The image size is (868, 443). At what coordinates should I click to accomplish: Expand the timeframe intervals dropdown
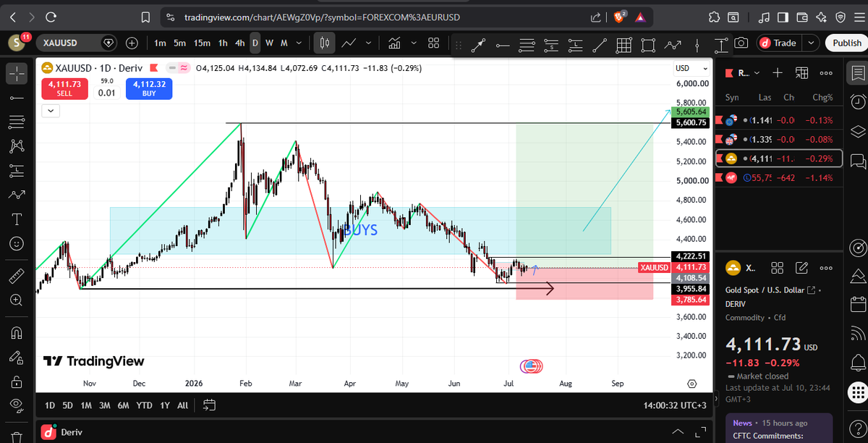(298, 43)
